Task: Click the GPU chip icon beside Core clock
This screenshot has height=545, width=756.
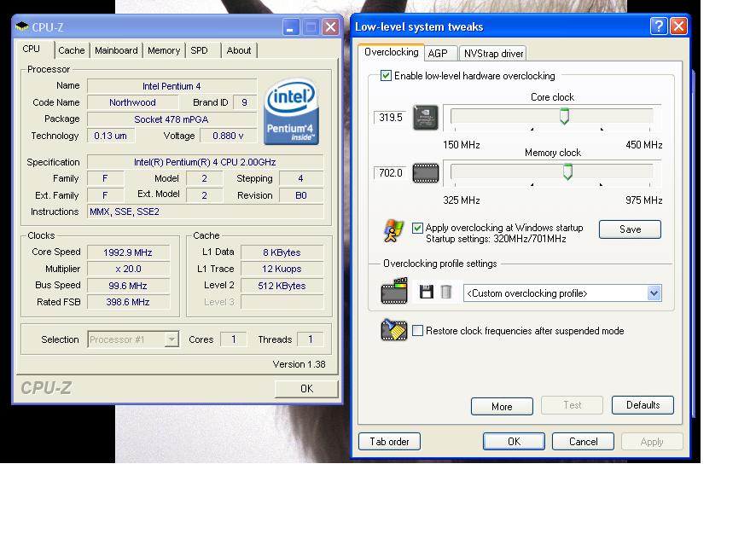Action: point(426,118)
